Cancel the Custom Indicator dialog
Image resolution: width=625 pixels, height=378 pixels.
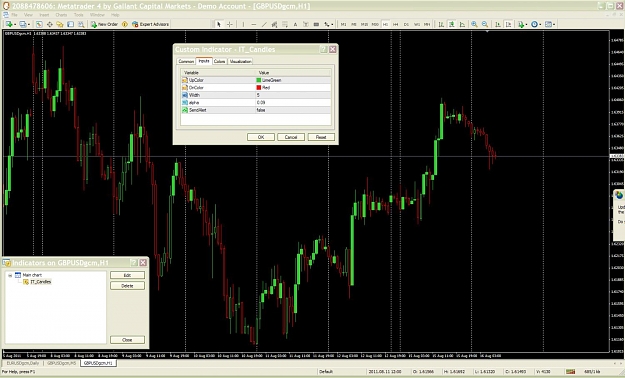pos(291,137)
